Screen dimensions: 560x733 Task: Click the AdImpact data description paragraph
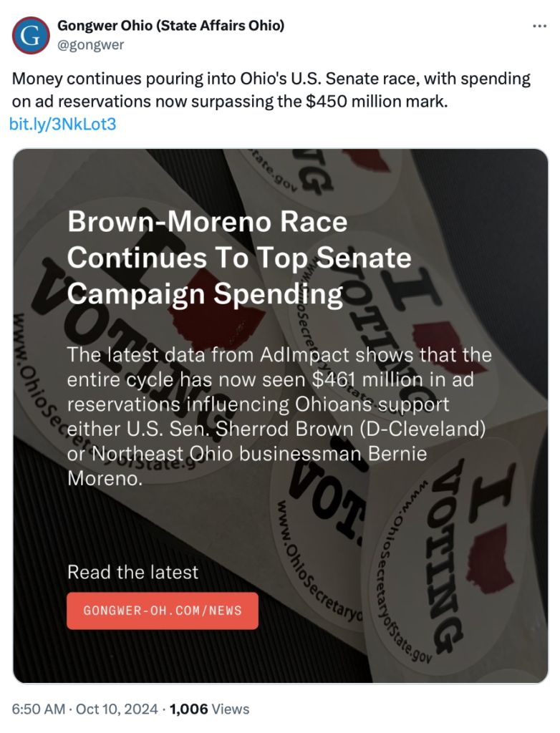279,416
